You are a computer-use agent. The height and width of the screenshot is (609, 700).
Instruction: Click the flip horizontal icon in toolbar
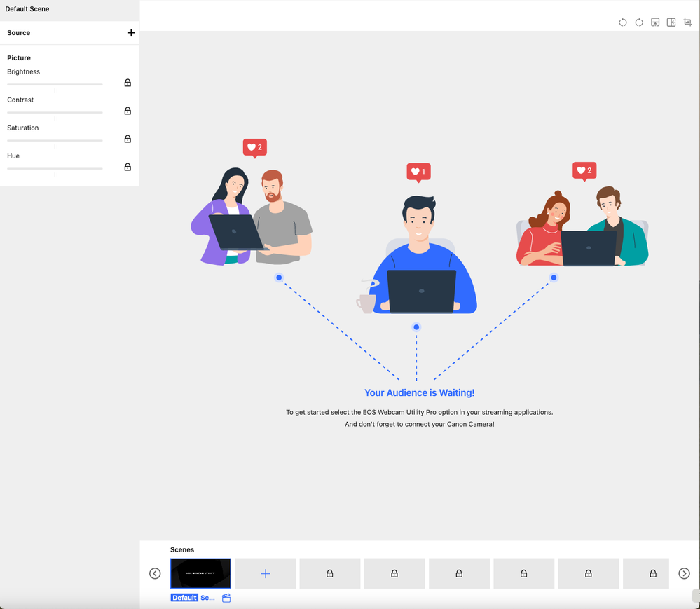pos(671,22)
